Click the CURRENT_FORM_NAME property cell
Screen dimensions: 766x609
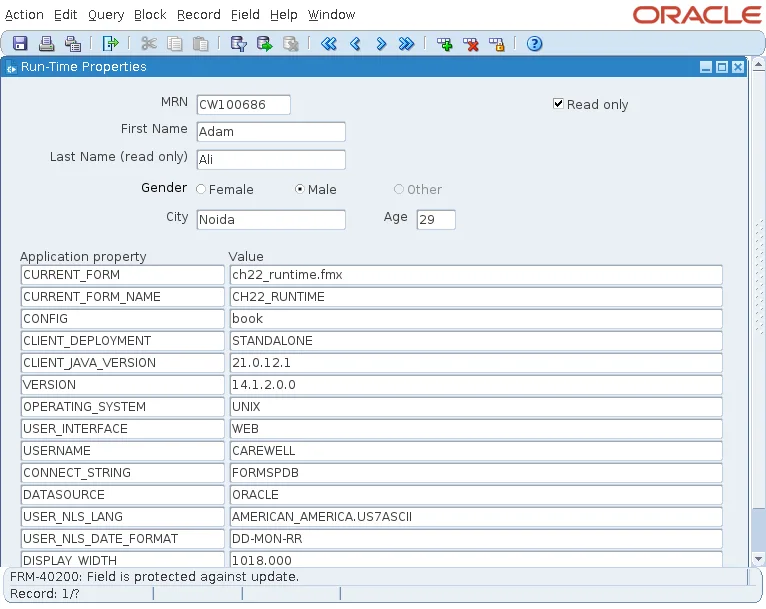[123, 297]
